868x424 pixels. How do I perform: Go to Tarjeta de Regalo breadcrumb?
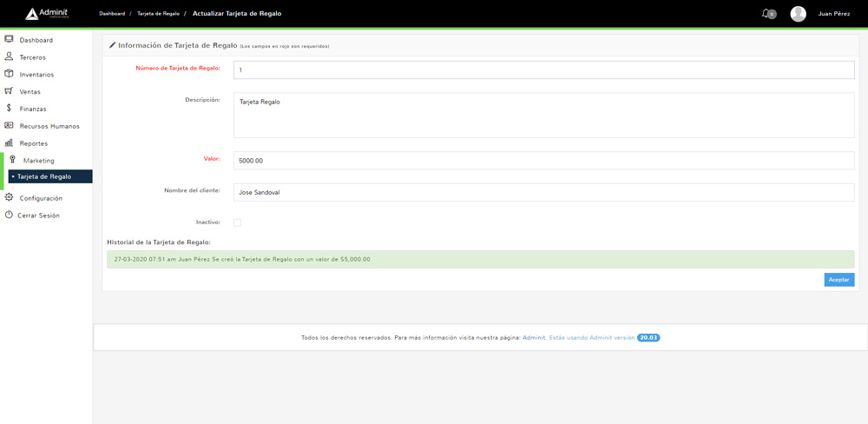[x=158, y=14]
